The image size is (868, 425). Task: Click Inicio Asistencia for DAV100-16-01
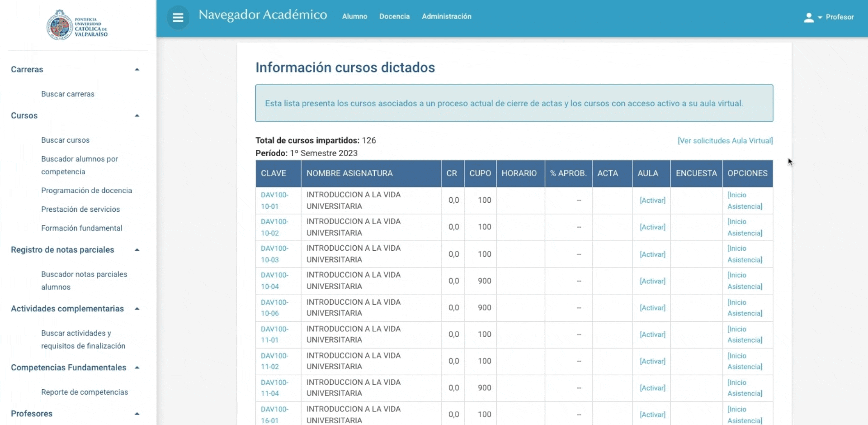tap(745, 415)
